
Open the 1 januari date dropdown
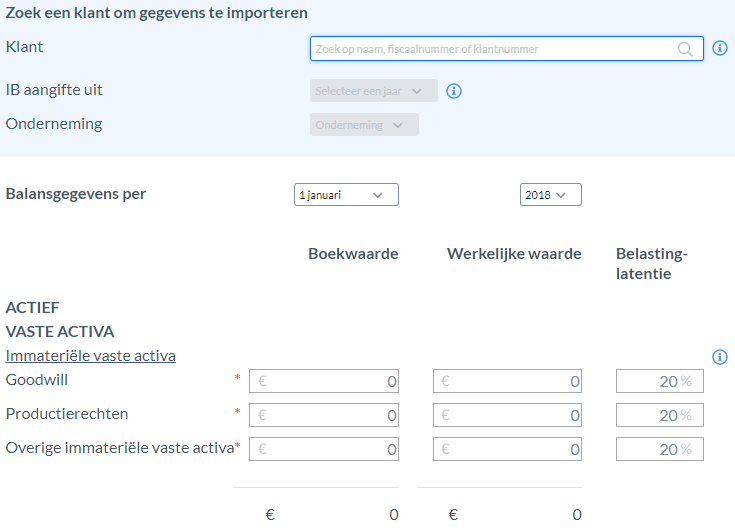click(x=346, y=195)
